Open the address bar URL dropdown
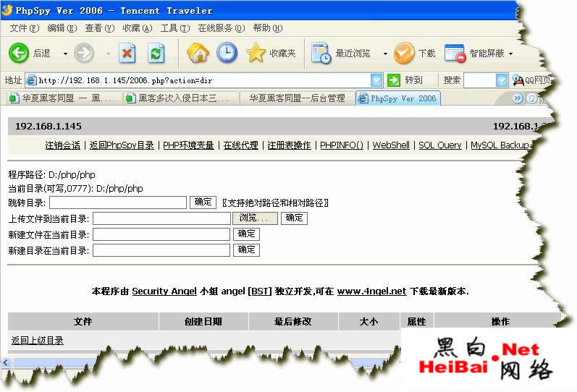Viewport: 577px width, 392px height. (x=376, y=80)
